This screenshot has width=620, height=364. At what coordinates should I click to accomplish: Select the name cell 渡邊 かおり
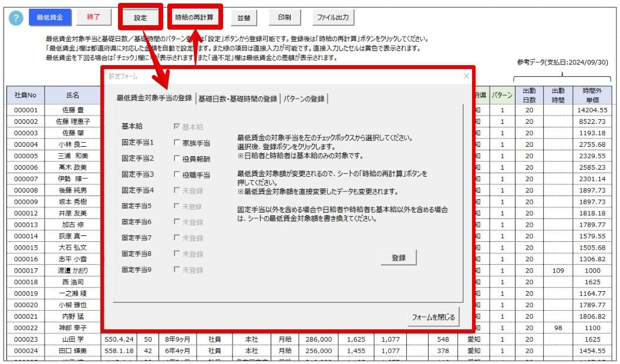tap(73, 270)
